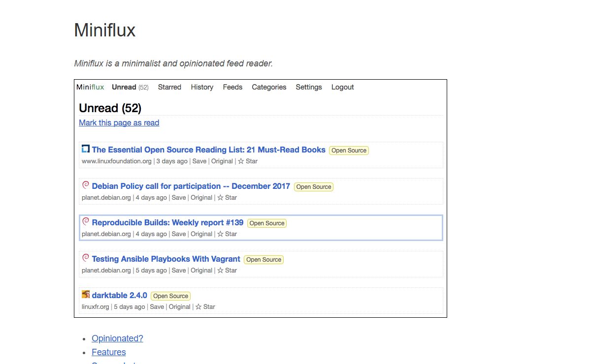Click the Debian swirl icon beside Reproducible Builds report
Viewport: 591px width, 364px height.
tap(86, 221)
